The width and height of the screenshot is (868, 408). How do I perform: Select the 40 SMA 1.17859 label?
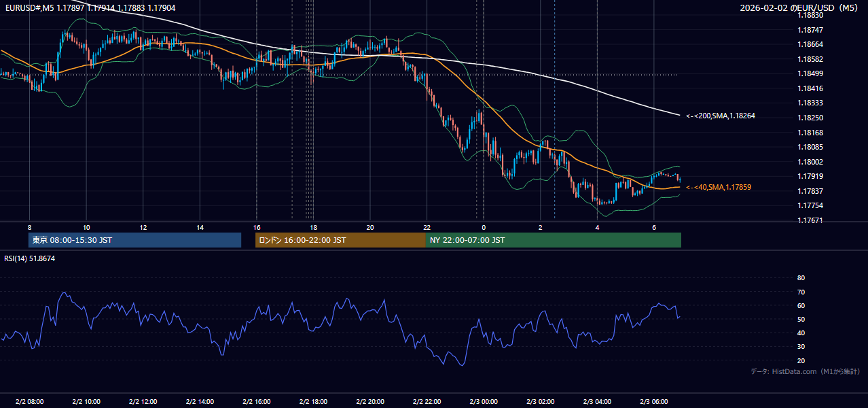pyautogui.click(x=719, y=187)
